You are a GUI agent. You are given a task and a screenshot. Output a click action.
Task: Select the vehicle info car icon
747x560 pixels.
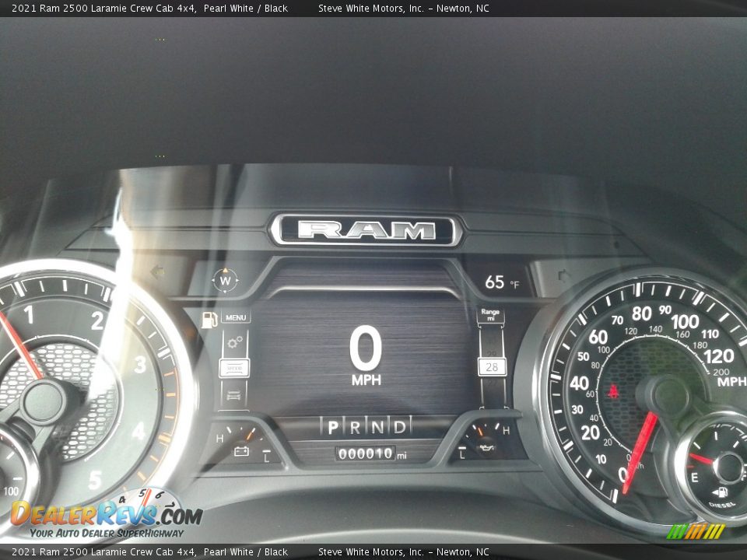click(233, 395)
